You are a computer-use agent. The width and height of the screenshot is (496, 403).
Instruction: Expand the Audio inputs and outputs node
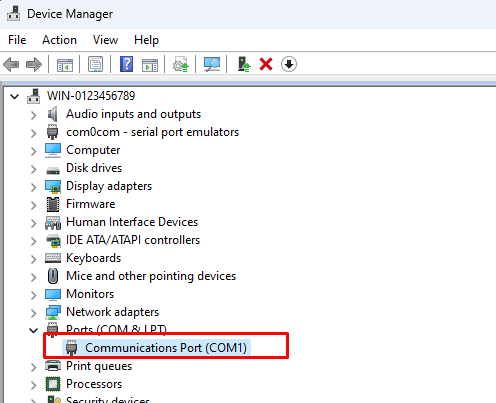click(x=33, y=115)
